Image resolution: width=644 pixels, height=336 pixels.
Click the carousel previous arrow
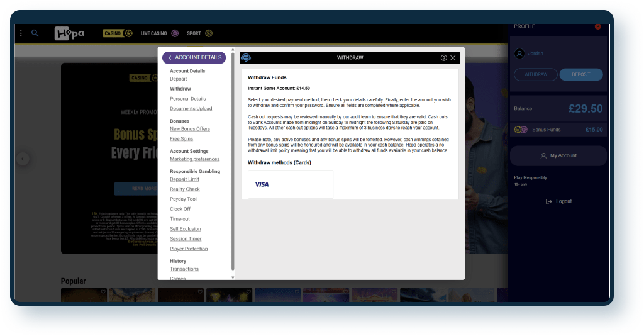[x=23, y=159]
